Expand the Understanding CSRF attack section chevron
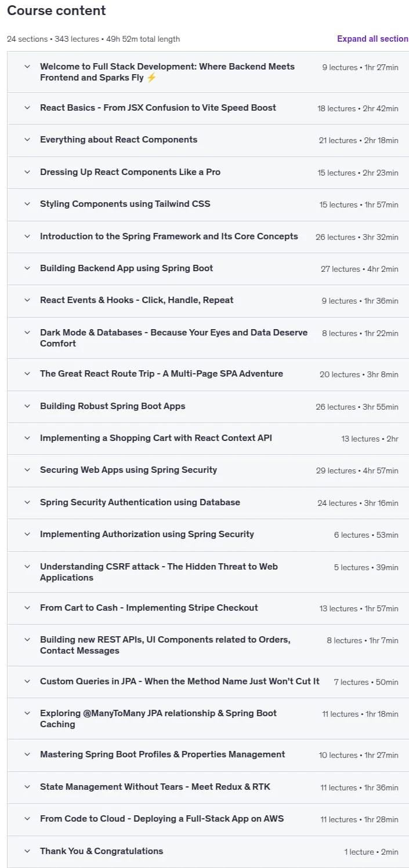The height and width of the screenshot is (868, 409). (27, 567)
